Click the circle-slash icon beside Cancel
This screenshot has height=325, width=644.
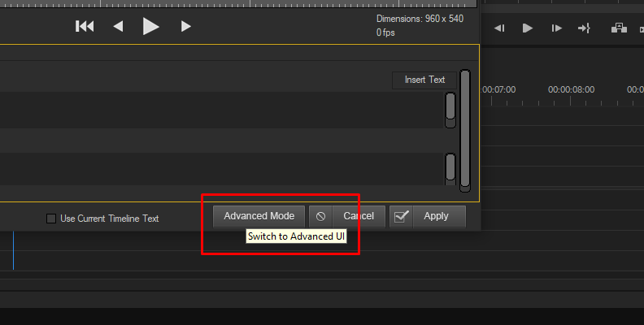click(x=320, y=216)
